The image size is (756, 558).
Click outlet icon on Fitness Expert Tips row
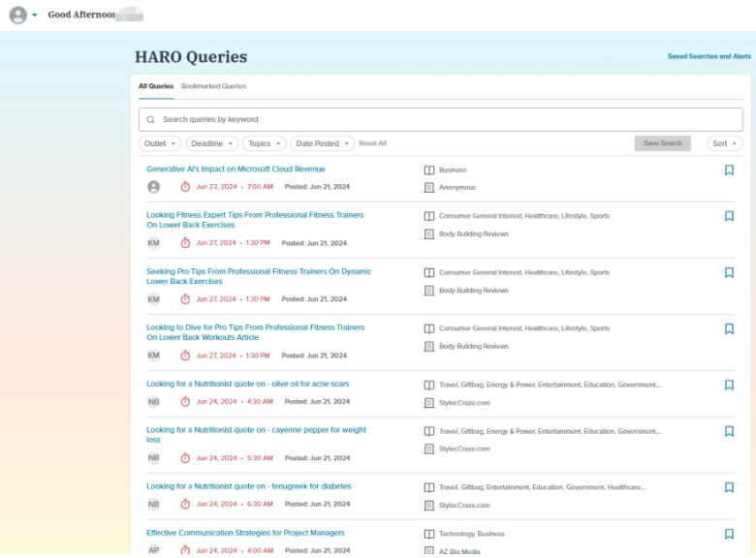[x=429, y=234]
